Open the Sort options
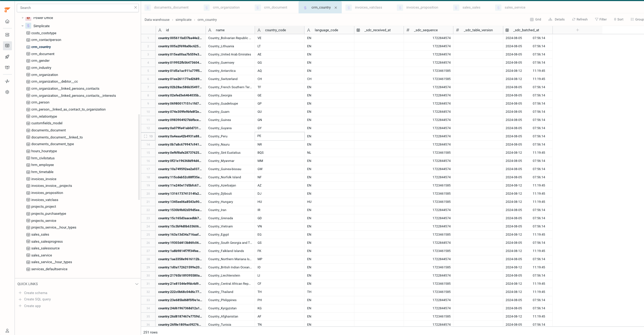644x335 pixels. (618, 19)
